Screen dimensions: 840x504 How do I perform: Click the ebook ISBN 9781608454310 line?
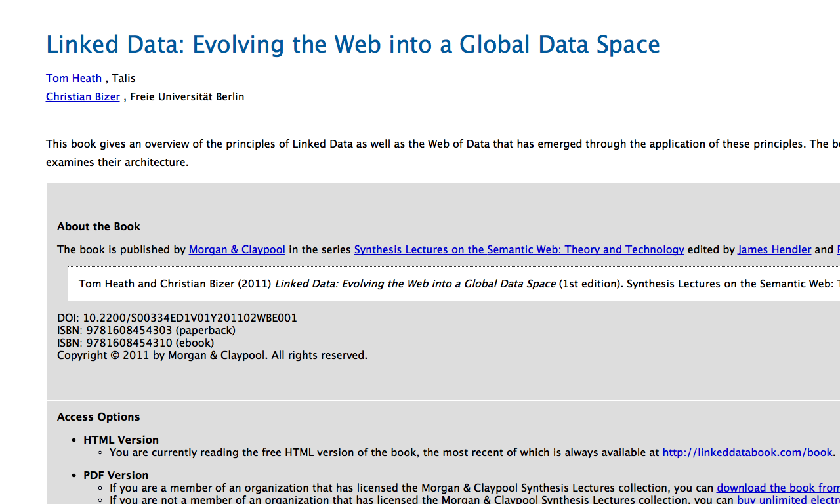coord(136,343)
